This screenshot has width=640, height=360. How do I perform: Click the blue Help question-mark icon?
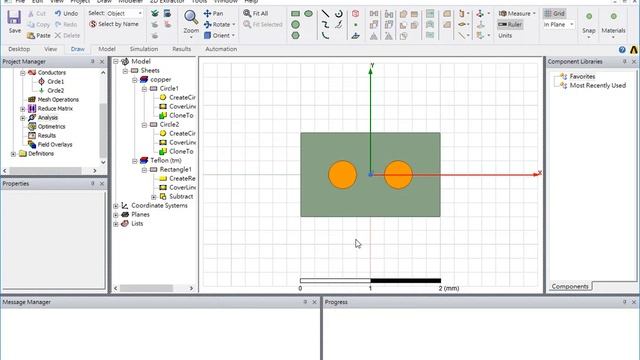click(x=622, y=49)
